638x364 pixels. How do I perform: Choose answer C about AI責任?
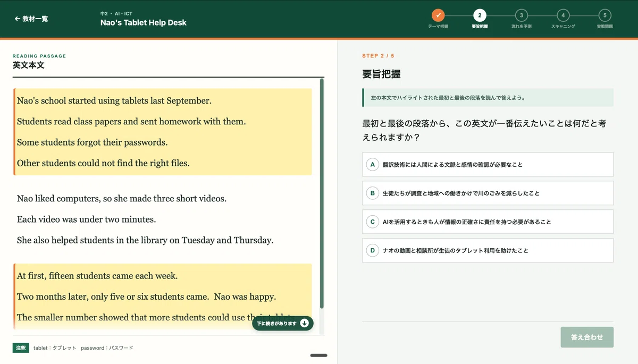(x=488, y=222)
